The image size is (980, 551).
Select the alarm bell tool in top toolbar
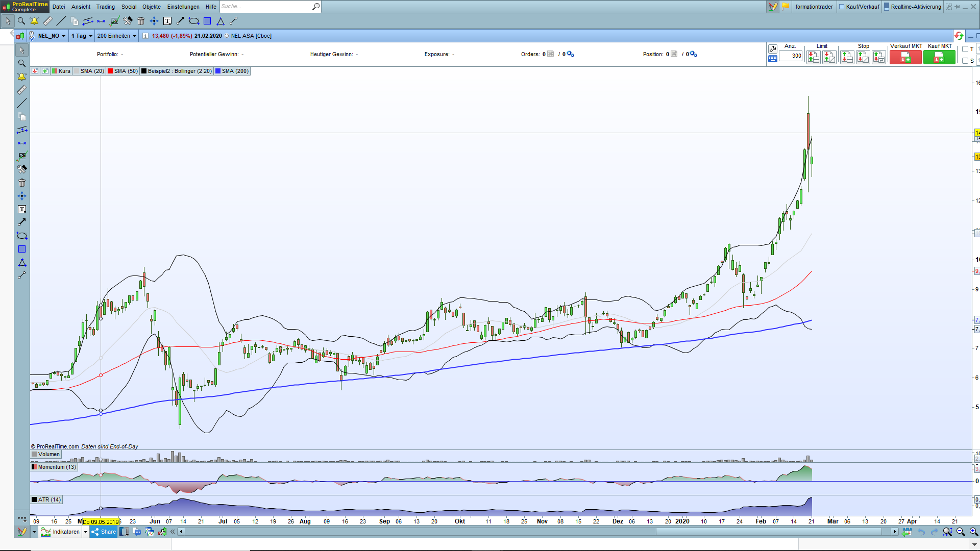coord(34,21)
